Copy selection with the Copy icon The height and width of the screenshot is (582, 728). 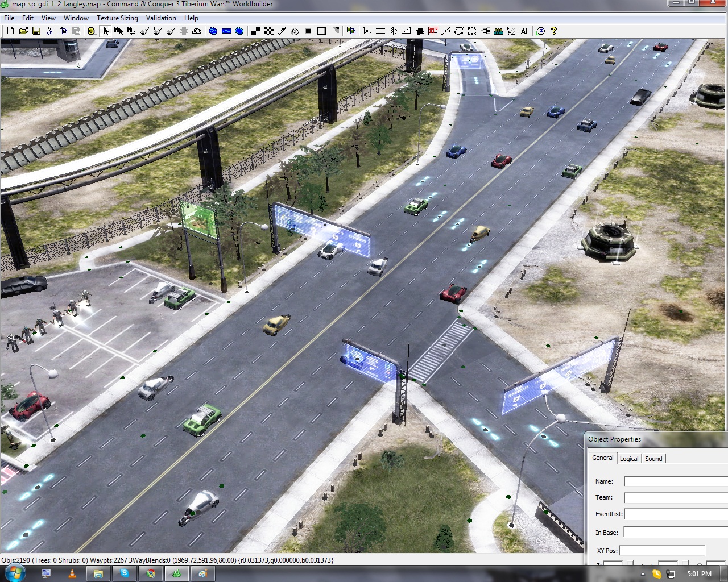coord(63,31)
